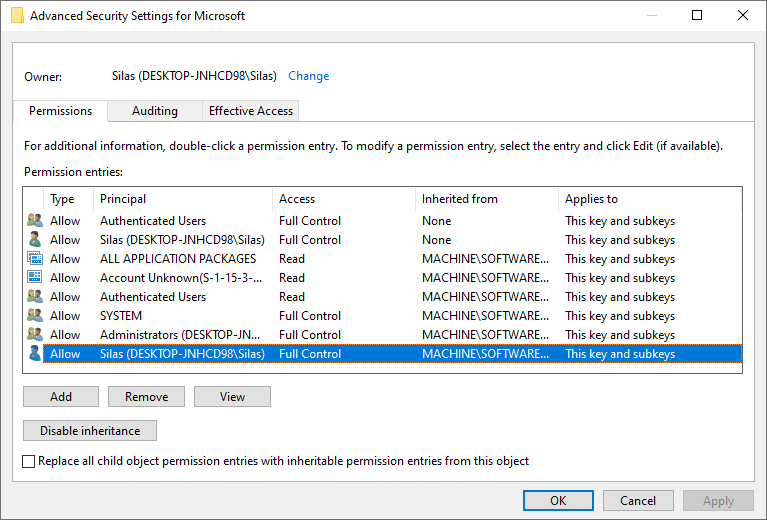Close the Advanced Security Settings window
This screenshot has width=767, height=520.
tap(743, 15)
